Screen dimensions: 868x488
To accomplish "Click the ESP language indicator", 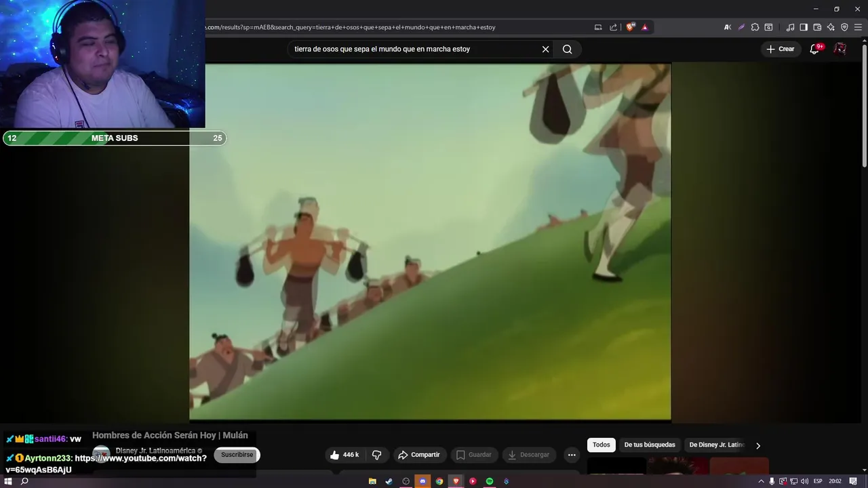I will pyautogui.click(x=818, y=481).
